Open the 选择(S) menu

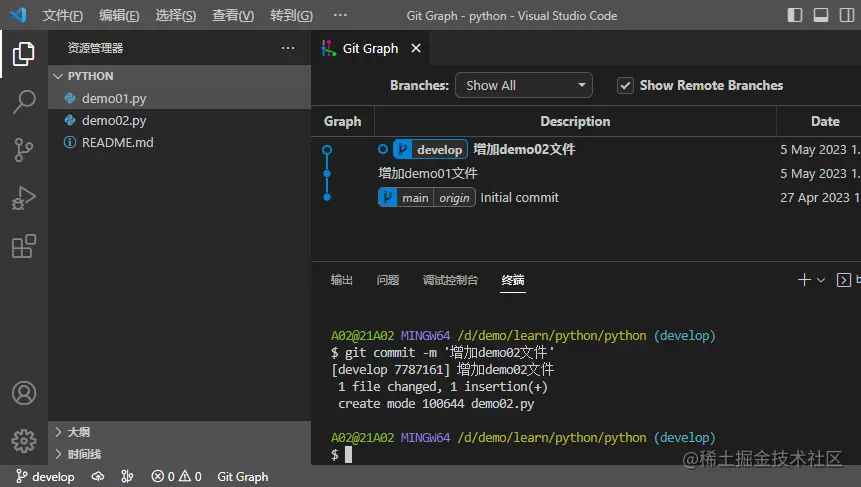[x=176, y=15]
